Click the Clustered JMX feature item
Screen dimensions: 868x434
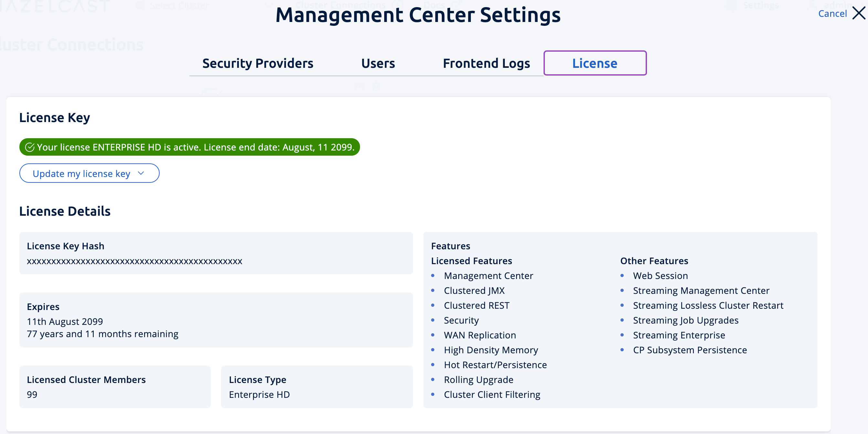click(474, 291)
